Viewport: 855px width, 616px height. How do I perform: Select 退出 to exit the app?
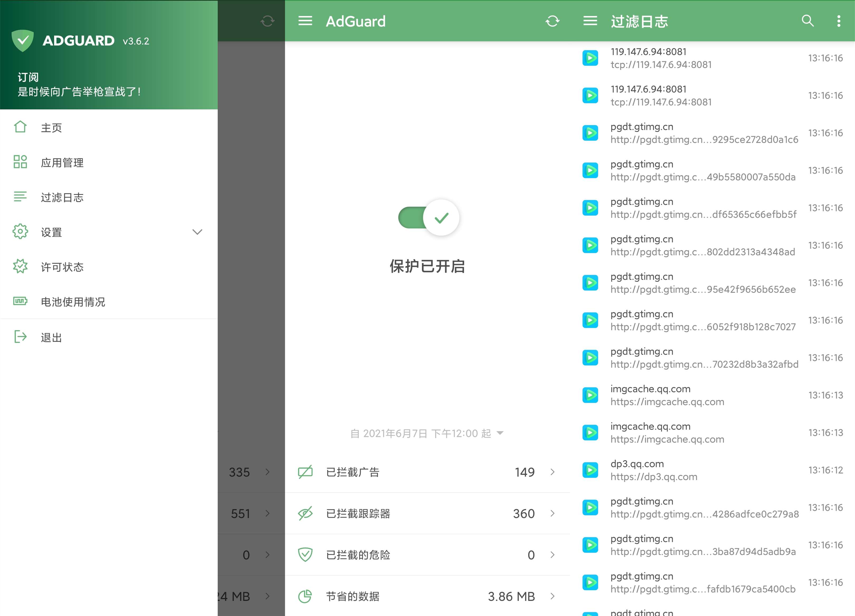pyautogui.click(x=108, y=337)
